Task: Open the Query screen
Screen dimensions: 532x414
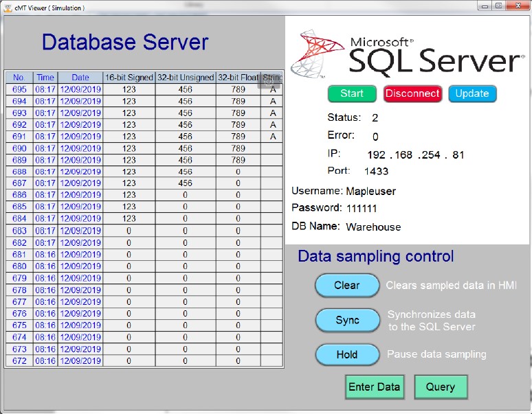Action: tap(441, 387)
